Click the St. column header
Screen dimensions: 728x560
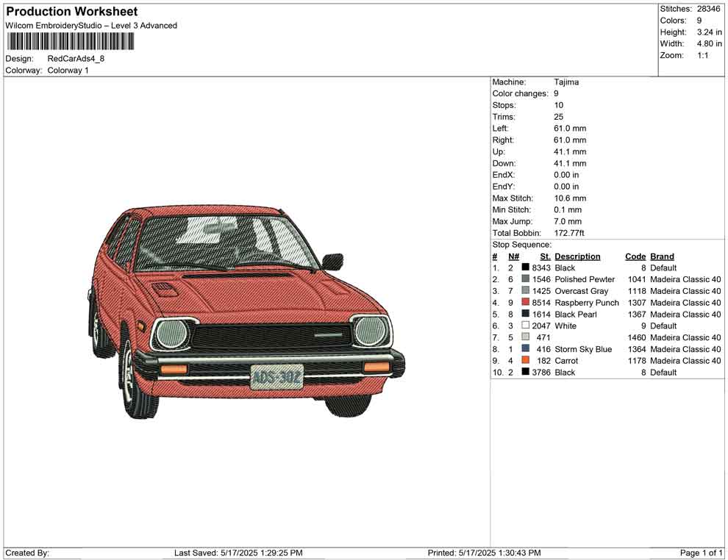(x=545, y=256)
